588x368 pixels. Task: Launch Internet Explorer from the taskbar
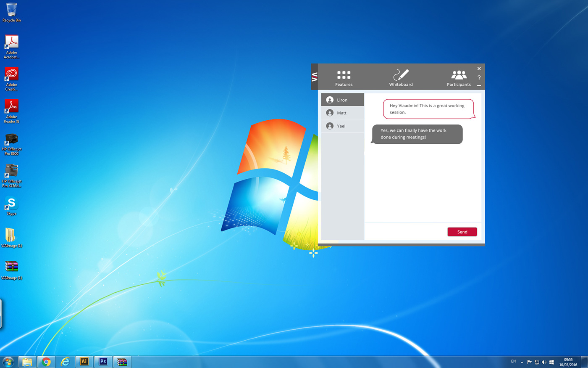point(65,362)
